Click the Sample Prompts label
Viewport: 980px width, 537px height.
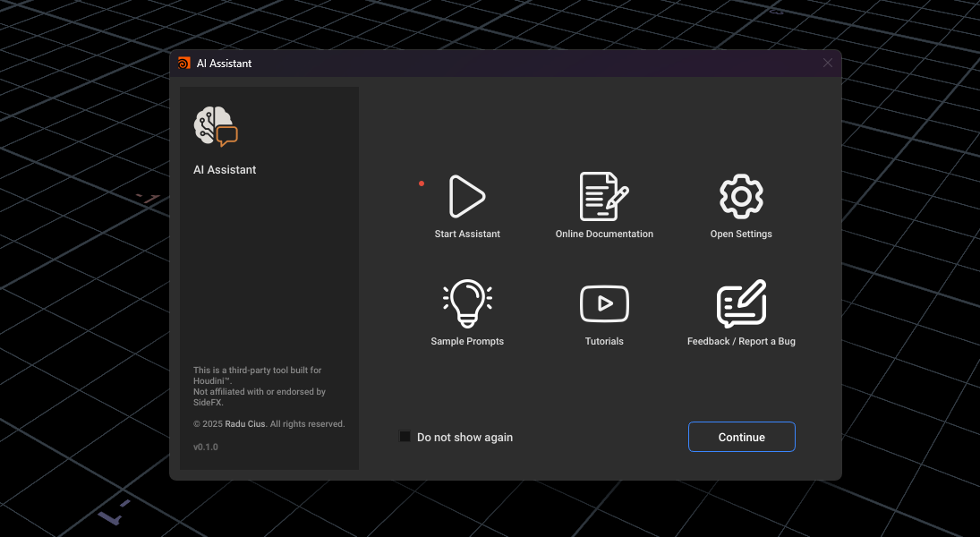[467, 341]
